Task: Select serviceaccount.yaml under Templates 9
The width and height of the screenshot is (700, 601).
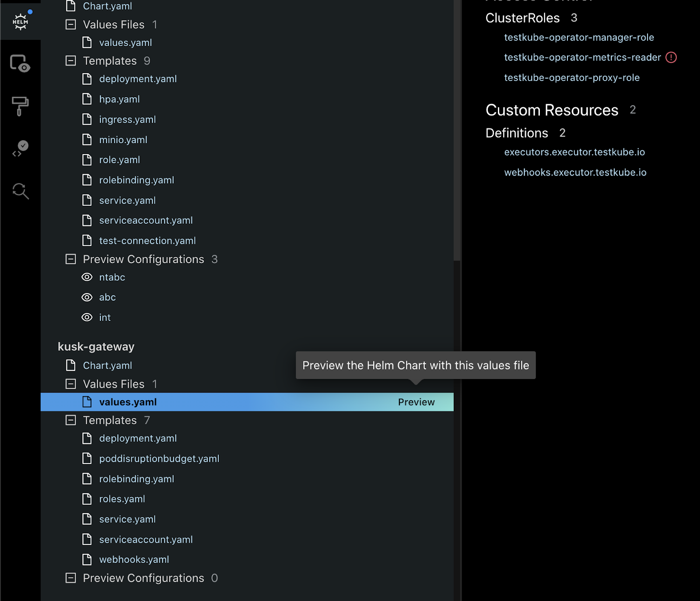Action: pyautogui.click(x=146, y=221)
